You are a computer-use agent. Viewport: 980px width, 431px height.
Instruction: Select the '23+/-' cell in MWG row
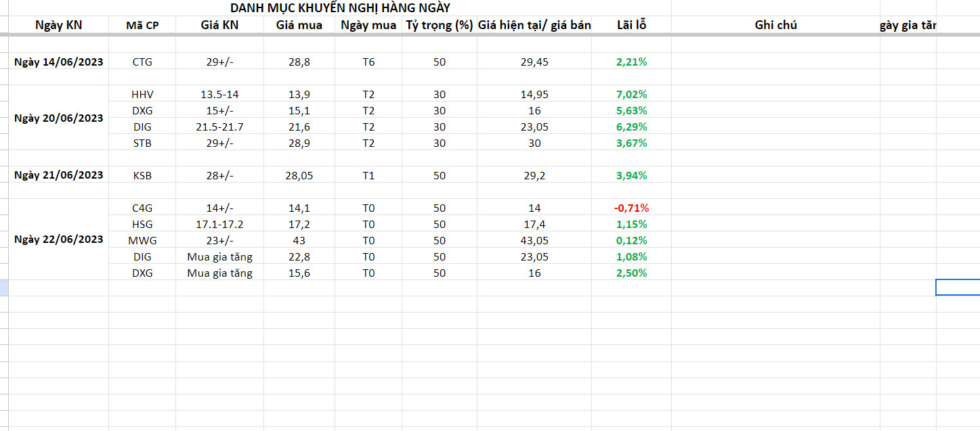pyautogui.click(x=220, y=240)
